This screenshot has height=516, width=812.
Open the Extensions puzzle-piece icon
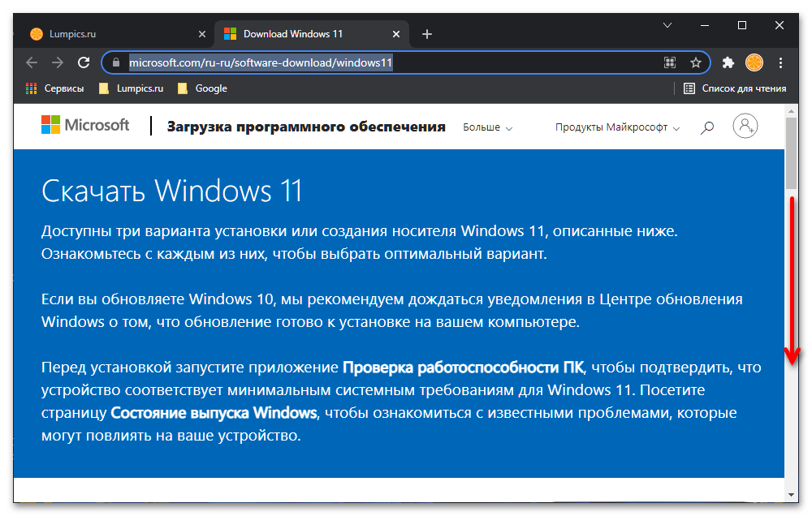pos(728,62)
